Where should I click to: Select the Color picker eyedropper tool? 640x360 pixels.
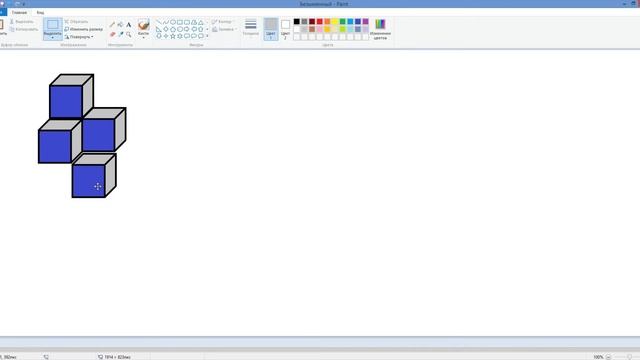pos(121,34)
